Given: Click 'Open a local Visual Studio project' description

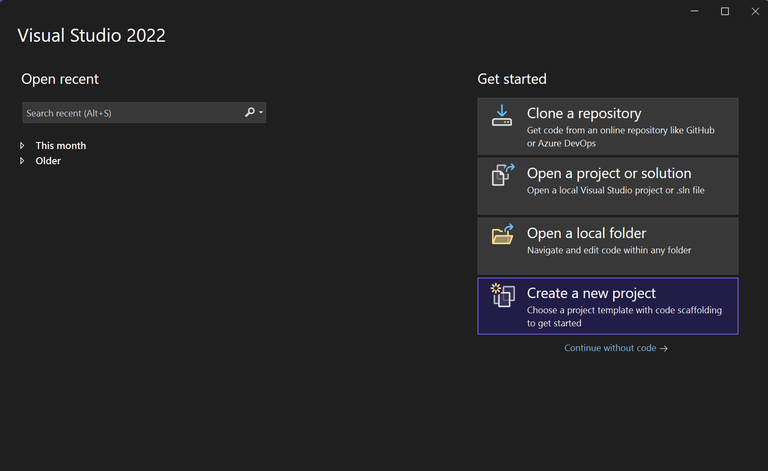Looking at the screenshot, I should click(x=616, y=190).
